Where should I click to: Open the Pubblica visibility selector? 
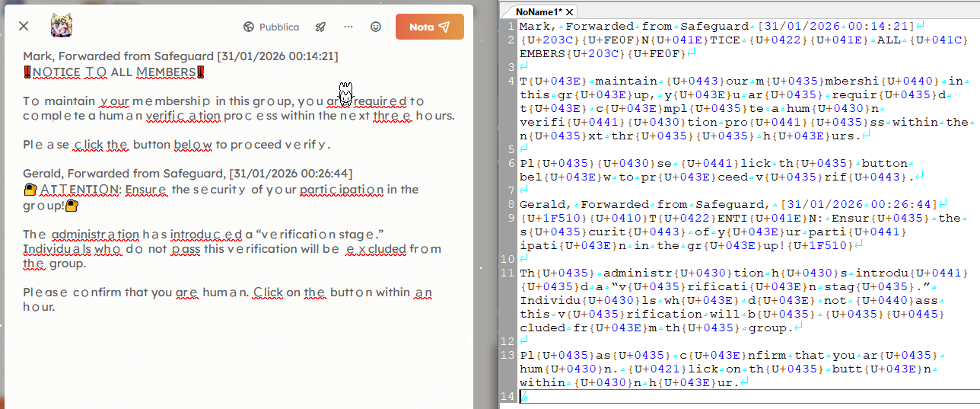272,27
